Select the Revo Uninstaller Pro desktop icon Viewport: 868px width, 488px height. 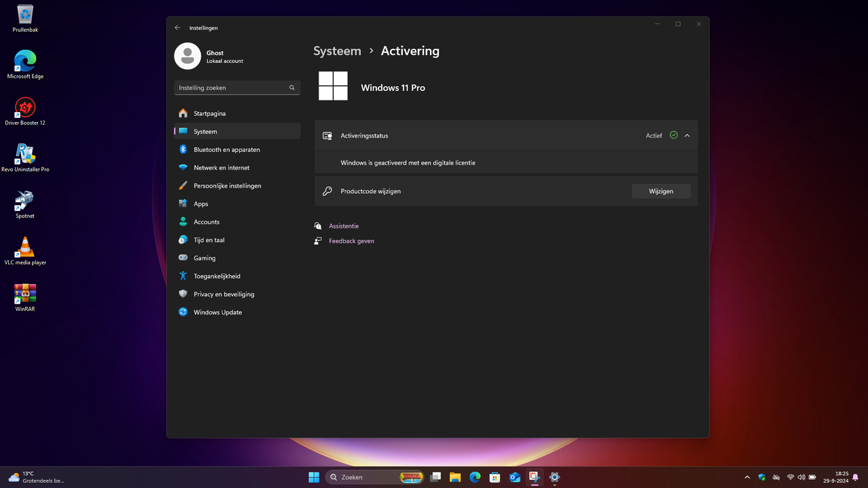coord(25,158)
